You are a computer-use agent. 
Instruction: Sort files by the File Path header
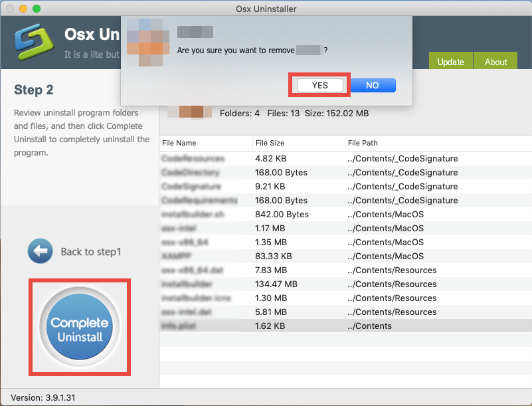coord(361,143)
